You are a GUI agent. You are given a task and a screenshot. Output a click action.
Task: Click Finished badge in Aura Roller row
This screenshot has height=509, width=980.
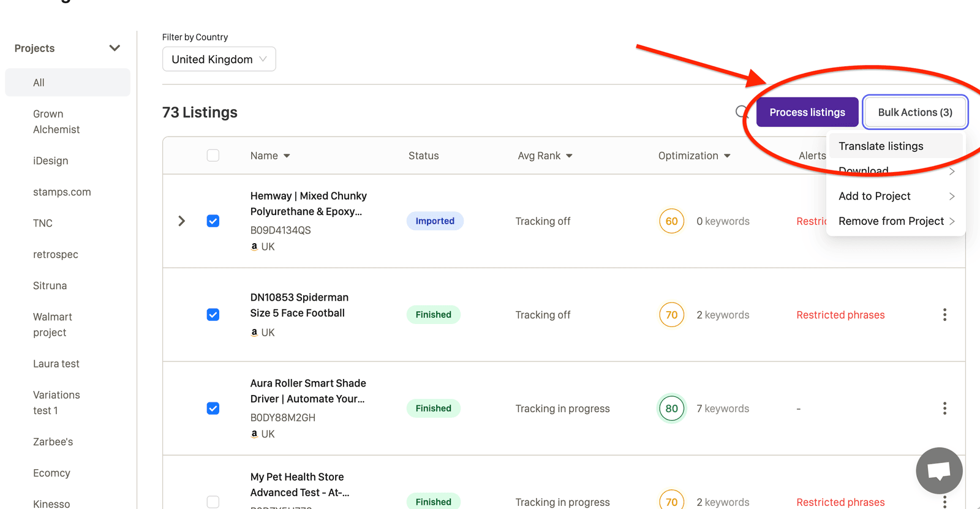[x=434, y=409]
